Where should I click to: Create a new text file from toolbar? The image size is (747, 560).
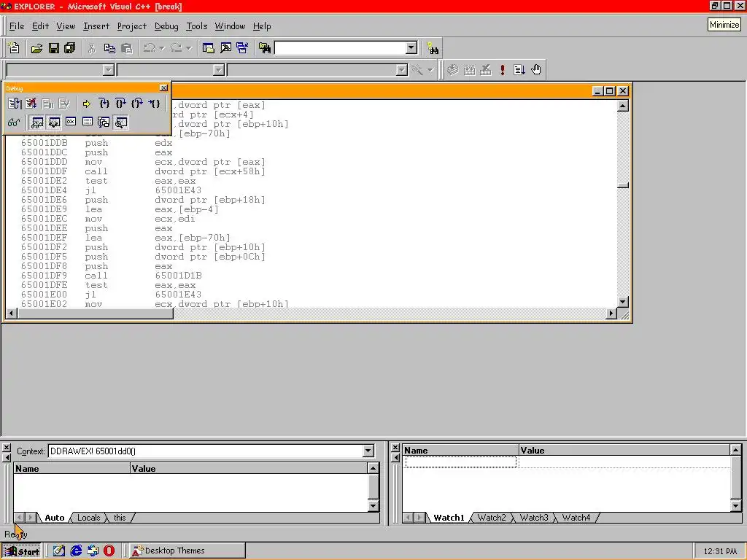pyautogui.click(x=14, y=48)
